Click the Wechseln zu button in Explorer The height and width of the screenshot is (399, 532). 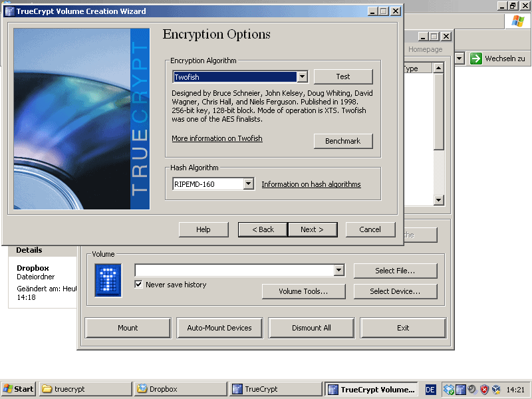pyautogui.click(x=497, y=59)
